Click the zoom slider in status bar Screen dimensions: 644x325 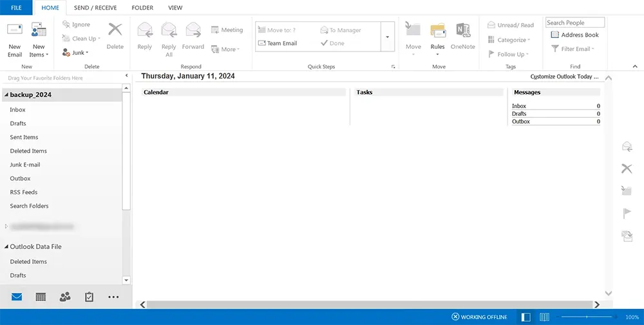point(587,317)
